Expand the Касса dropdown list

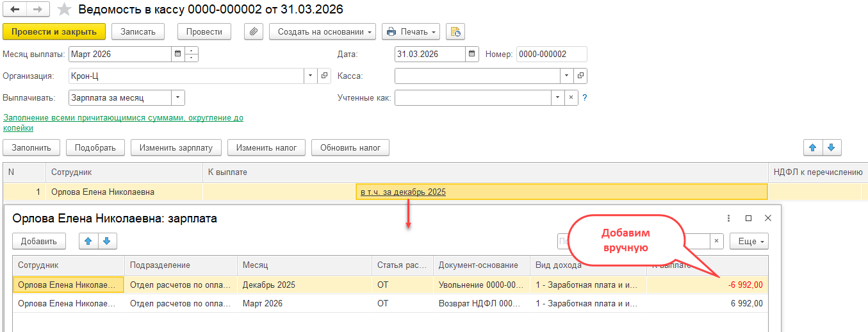[567, 76]
